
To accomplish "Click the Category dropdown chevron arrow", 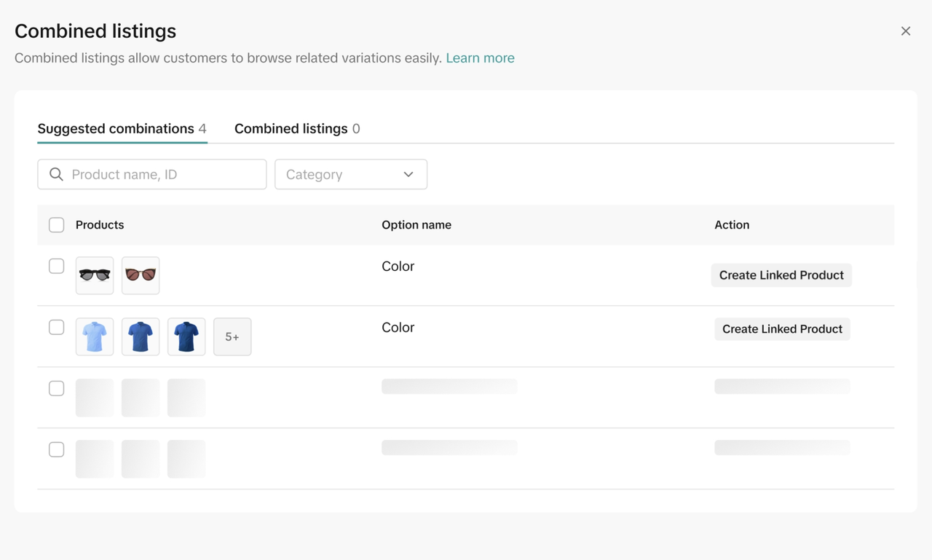I will 408,174.
